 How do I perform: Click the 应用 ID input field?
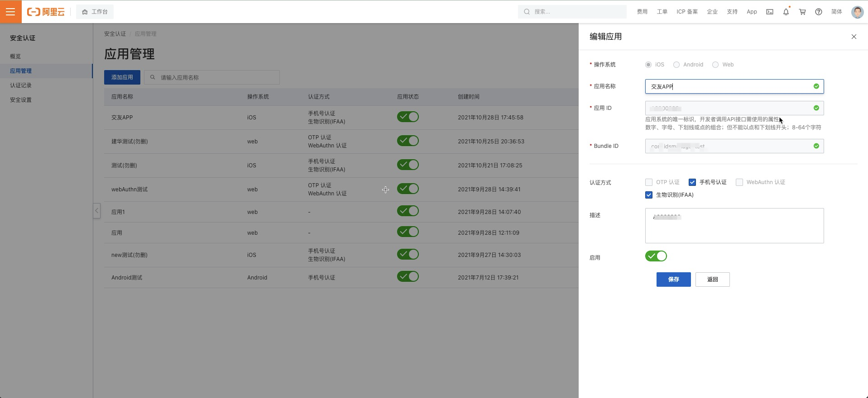point(734,108)
